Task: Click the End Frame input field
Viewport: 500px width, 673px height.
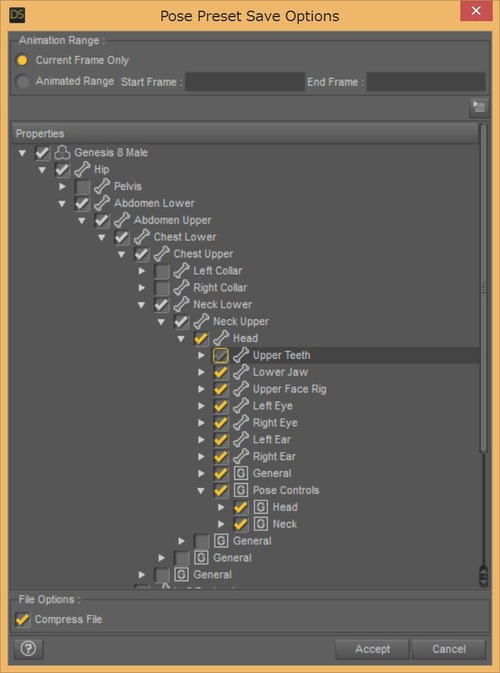Action: point(426,82)
